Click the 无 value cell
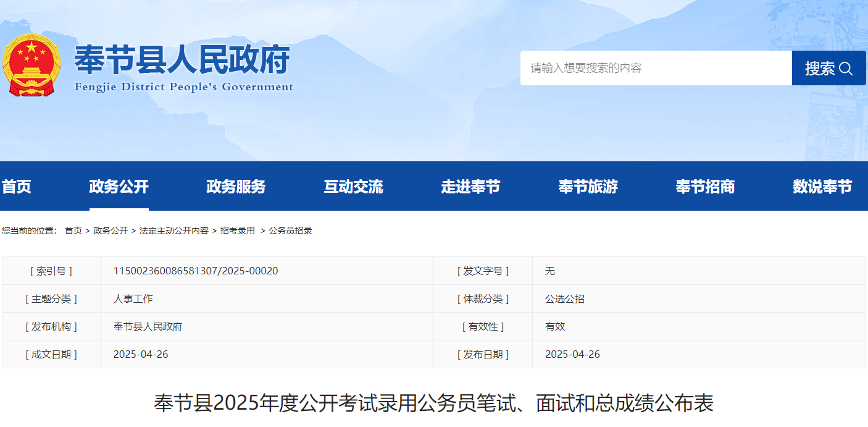This screenshot has width=868, height=427. 699,271
